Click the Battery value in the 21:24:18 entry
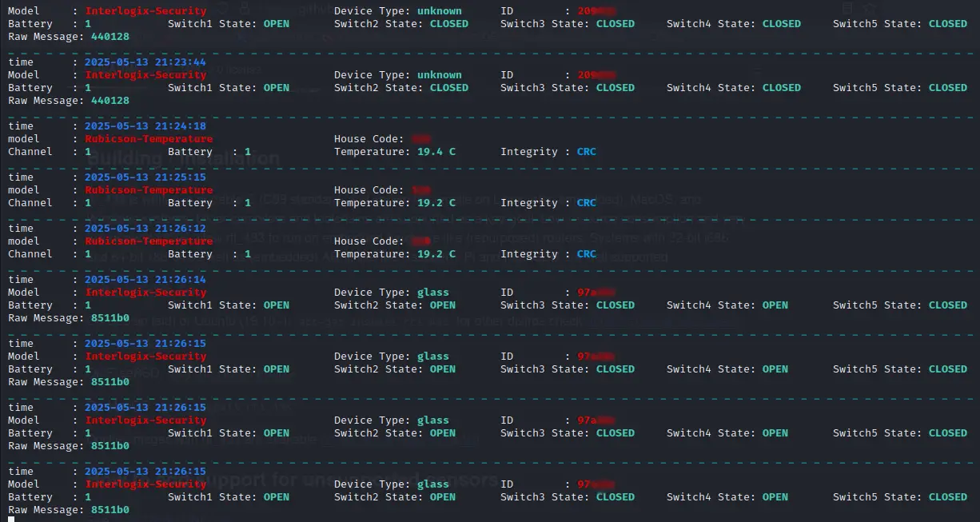Screen dimensions: 980x522 coord(248,152)
